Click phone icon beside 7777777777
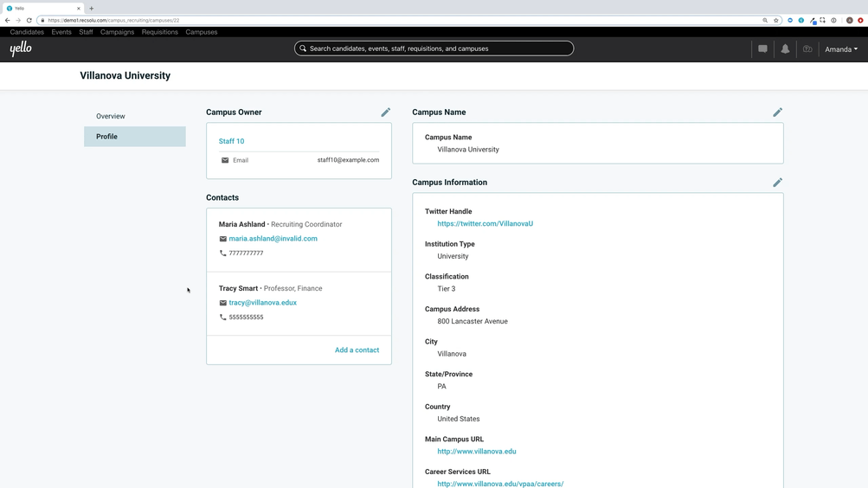868x488 pixels. point(223,254)
